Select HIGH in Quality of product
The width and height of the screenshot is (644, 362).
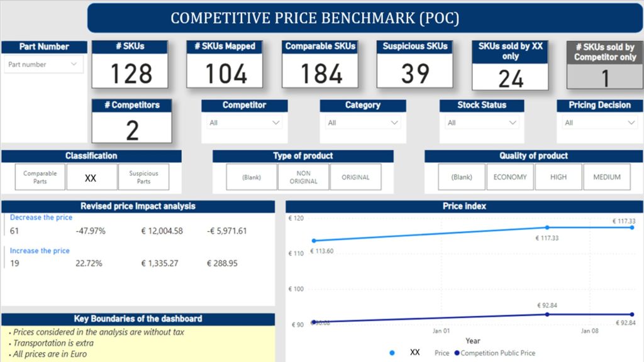point(558,177)
